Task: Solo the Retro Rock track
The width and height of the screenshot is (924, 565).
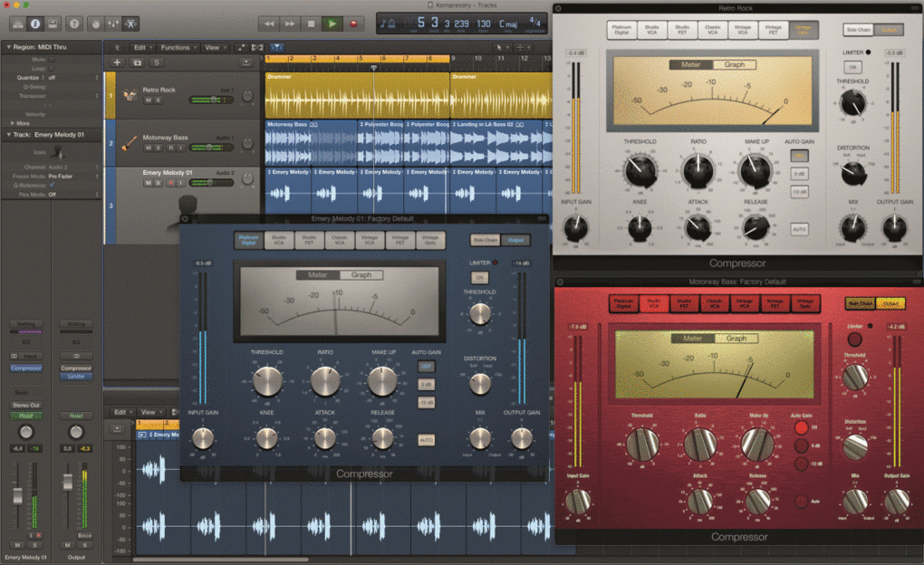Action: click(158, 101)
